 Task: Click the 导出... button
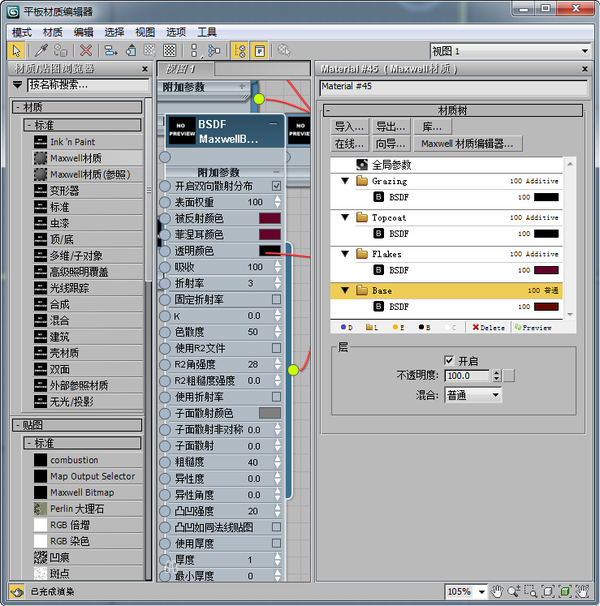click(x=391, y=127)
